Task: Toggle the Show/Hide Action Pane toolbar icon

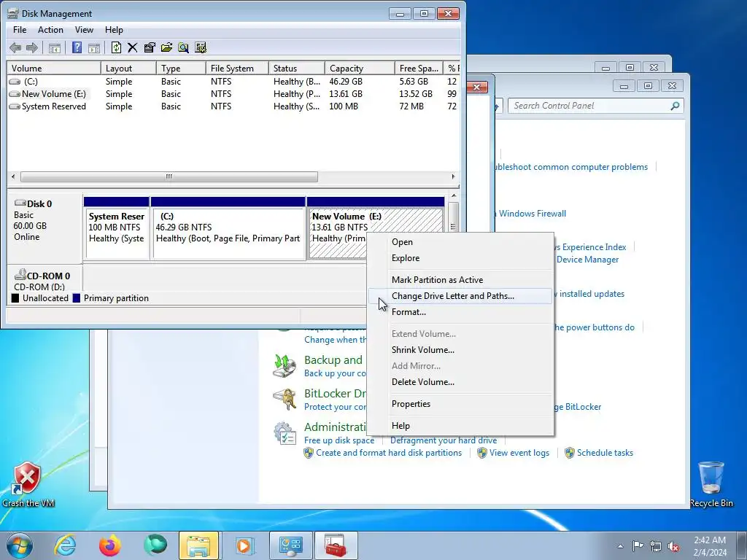Action: (x=94, y=47)
